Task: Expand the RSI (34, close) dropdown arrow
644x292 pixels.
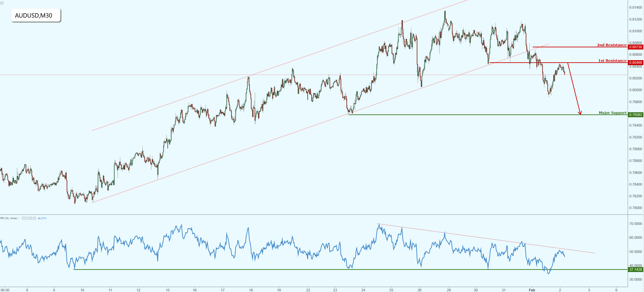Action: click(19, 218)
